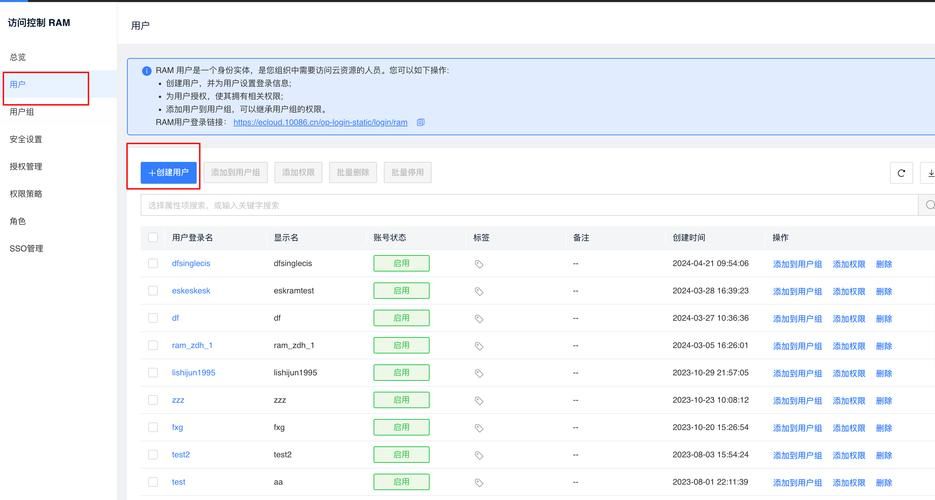Open SSO管理 in the sidebar
This screenshot has width=935, height=500.
[x=26, y=249]
